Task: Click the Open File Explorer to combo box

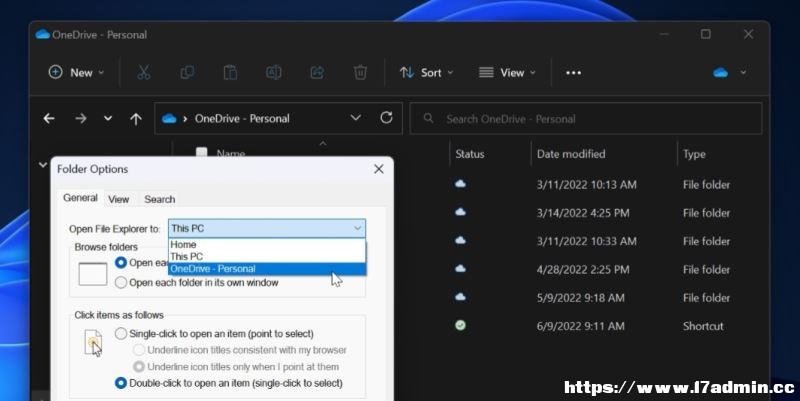Action: (x=267, y=228)
